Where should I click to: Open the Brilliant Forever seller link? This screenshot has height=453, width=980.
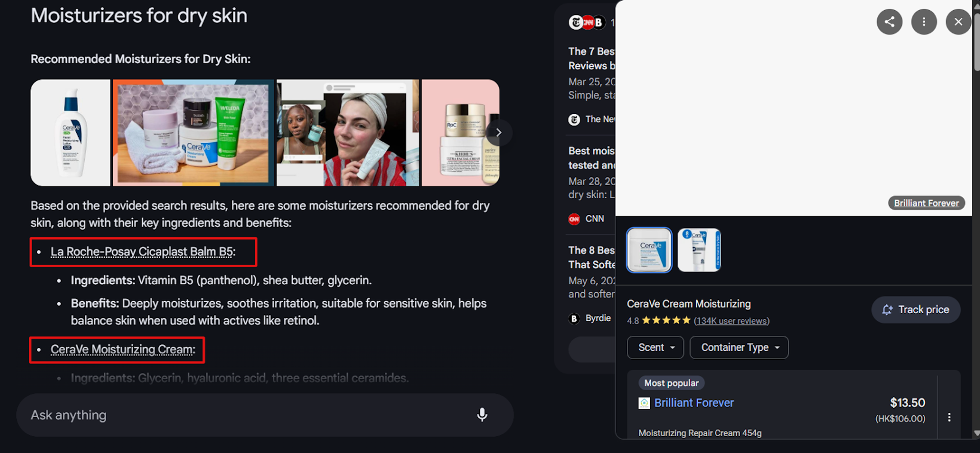(x=694, y=403)
